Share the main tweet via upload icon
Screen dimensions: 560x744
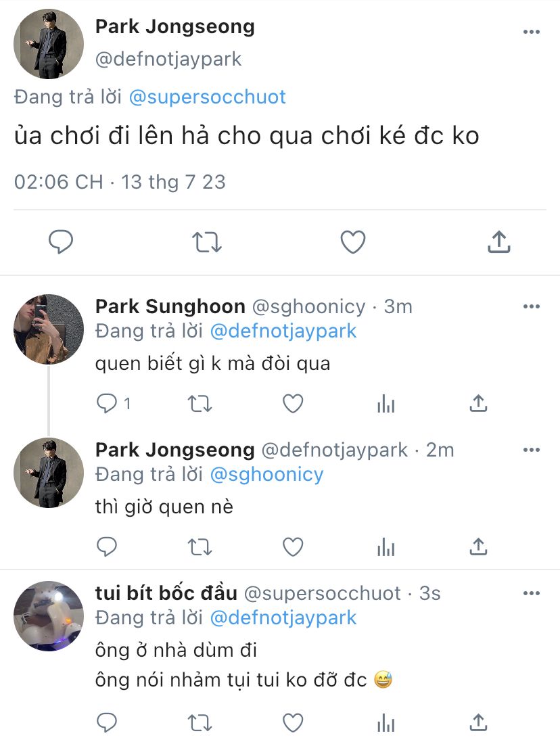(498, 242)
